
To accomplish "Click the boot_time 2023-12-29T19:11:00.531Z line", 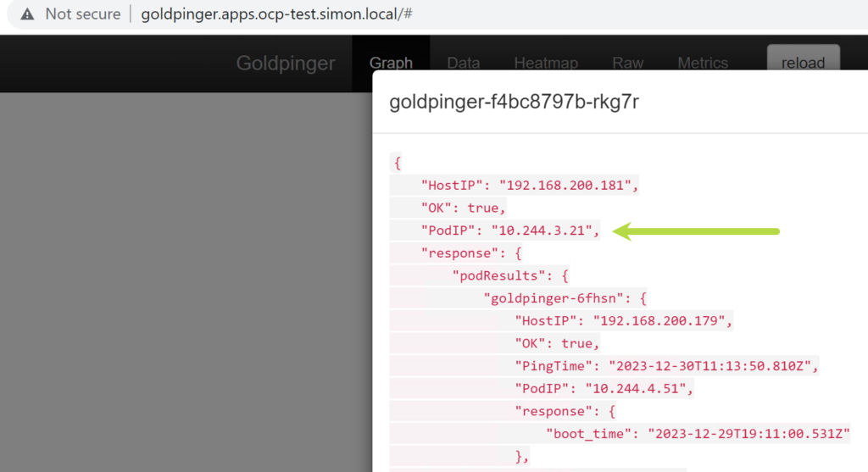I will pos(698,434).
